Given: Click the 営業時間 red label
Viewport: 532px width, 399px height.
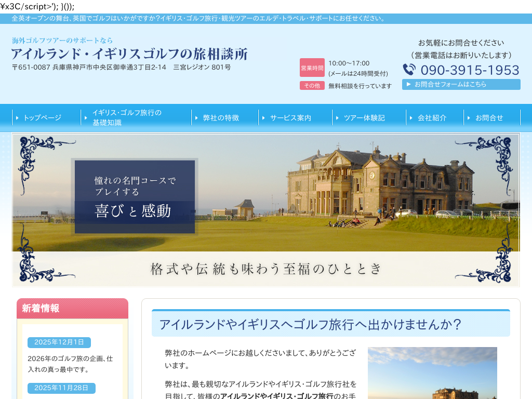Looking at the screenshot, I should click(x=311, y=67).
